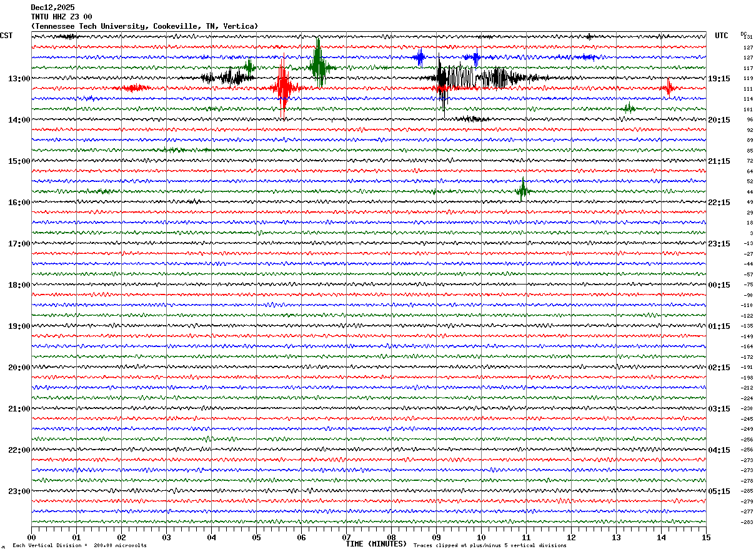The width and height of the screenshot is (756, 554).
Task: Click the '20:15' UTC time label
Action: [719, 120]
